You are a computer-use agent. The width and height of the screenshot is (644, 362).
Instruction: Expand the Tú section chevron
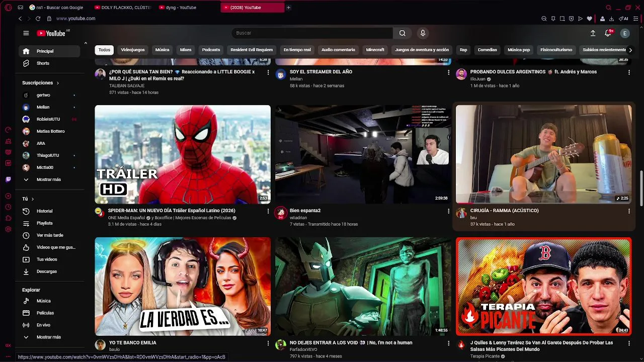(x=33, y=199)
